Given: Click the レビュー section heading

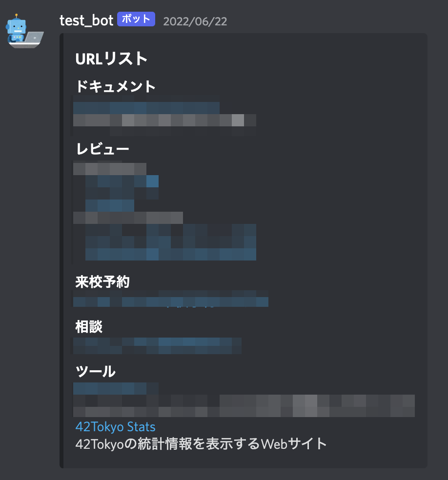Looking at the screenshot, I should [x=102, y=149].
